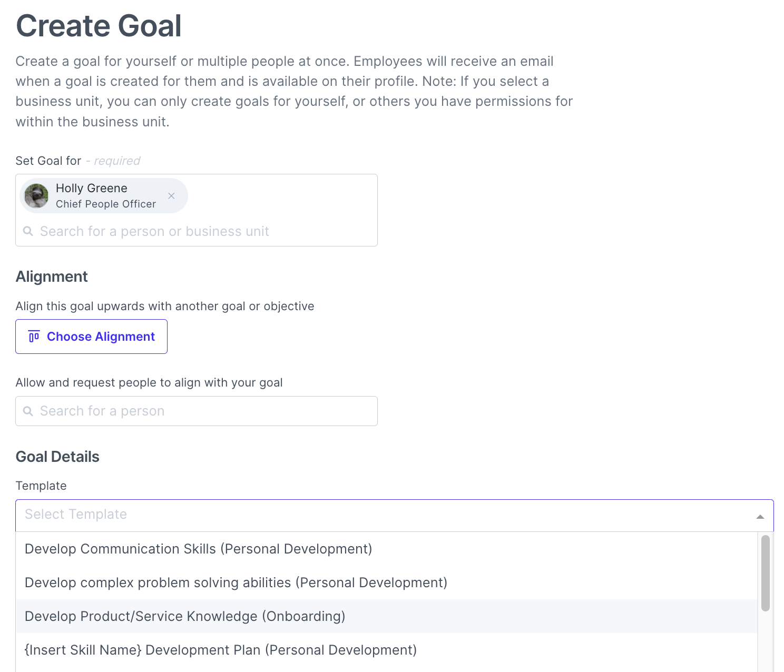Click the alignment icon in Choose Alignment
This screenshot has height=672, width=784.
tap(34, 337)
